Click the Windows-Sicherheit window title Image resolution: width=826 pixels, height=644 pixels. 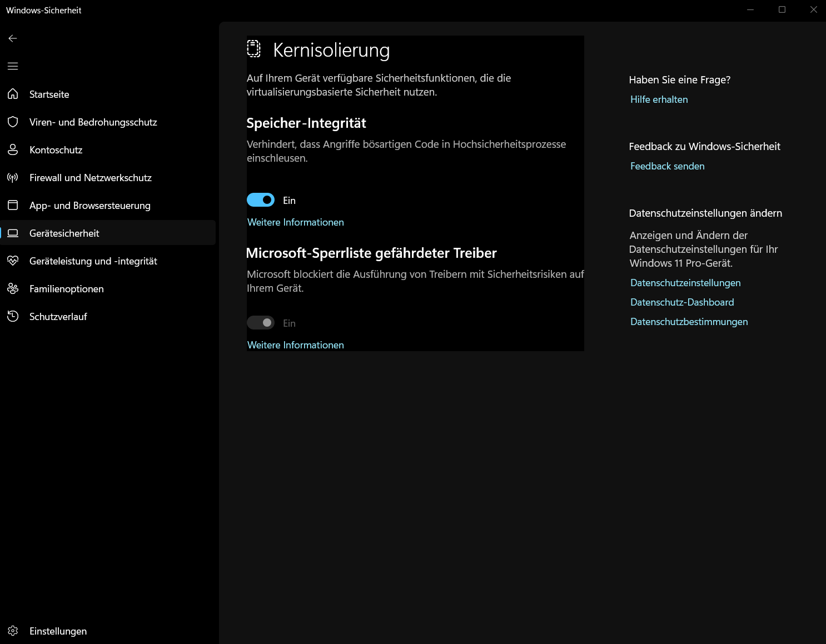pos(44,11)
